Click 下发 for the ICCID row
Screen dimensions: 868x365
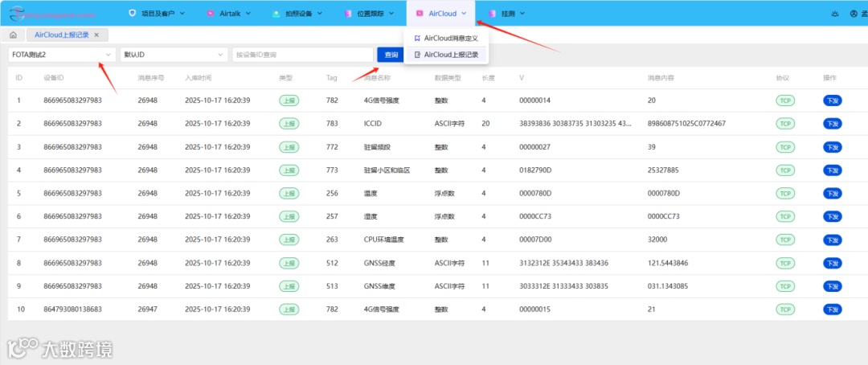point(832,124)
